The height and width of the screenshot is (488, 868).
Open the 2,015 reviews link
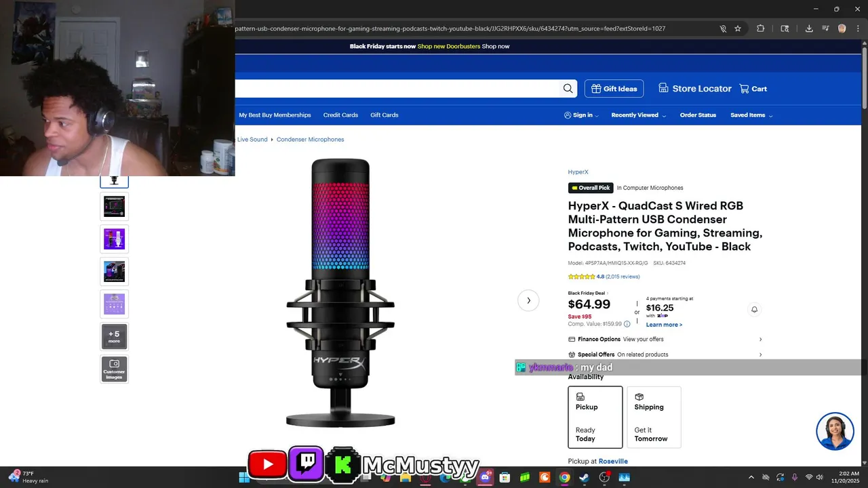(x=623, y=277)
